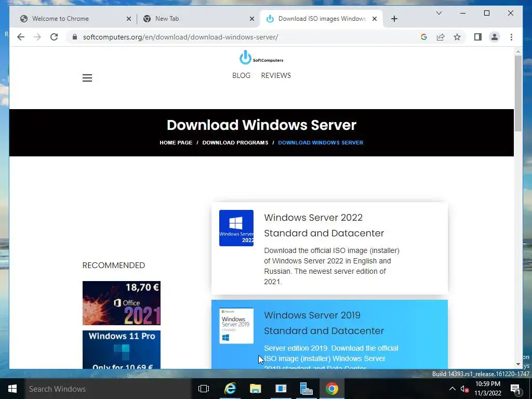Viewport: 532px width, 399px height.
Task: Open Windows Server 2022 title link
Action: click(324, 225)
